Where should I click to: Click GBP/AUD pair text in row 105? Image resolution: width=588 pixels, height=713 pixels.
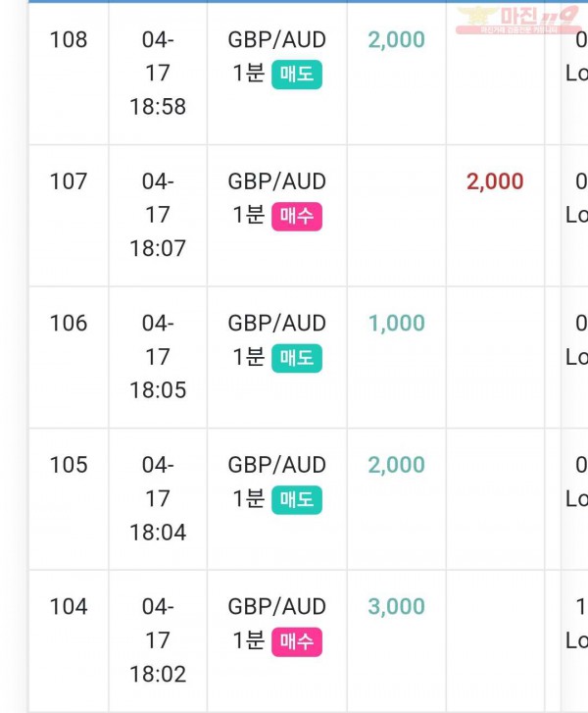(x=276, y=465)
